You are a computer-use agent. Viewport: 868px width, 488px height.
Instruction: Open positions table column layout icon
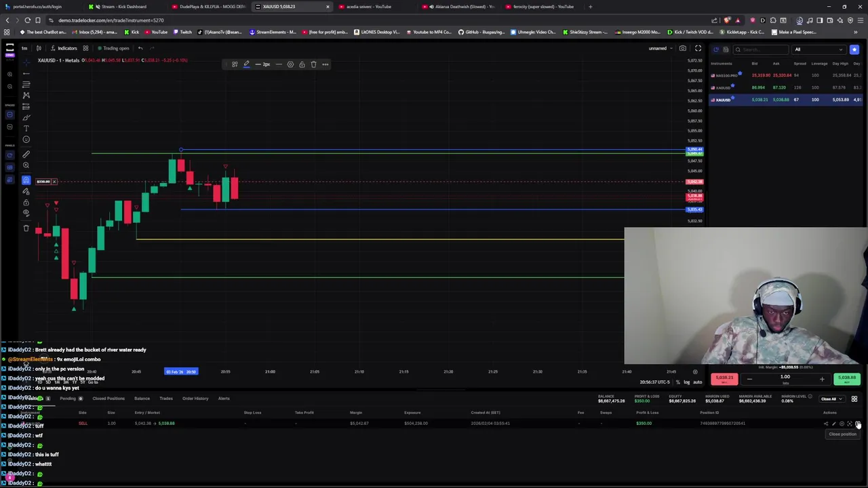click(x=854, y=399)
